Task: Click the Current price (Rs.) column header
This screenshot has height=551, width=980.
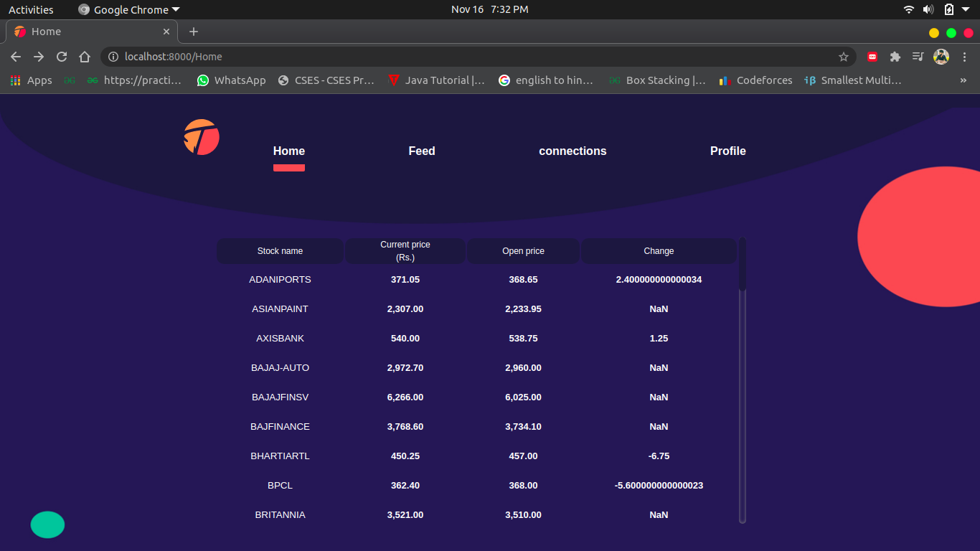Action: [x=405, y=251]
